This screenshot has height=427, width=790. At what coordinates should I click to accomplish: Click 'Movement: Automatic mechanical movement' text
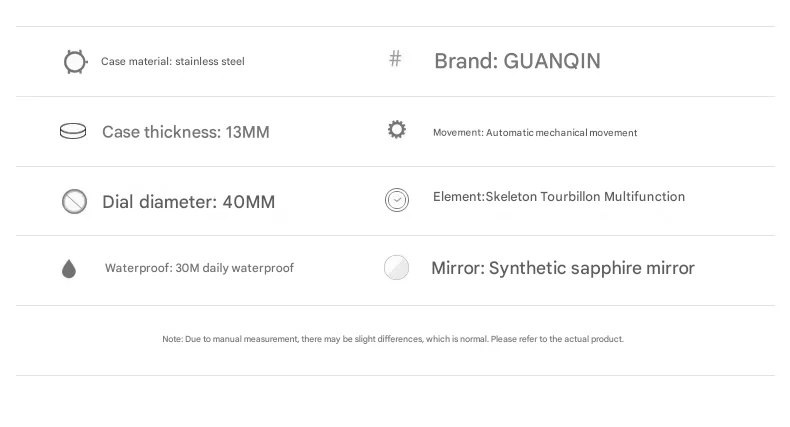pyautogui.click(x=535, y=133)
